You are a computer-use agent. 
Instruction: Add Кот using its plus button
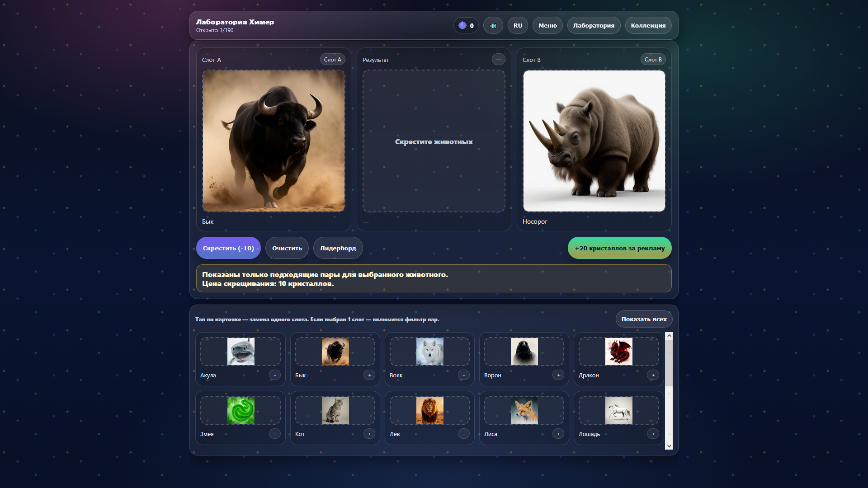click(x=369, y=434)
